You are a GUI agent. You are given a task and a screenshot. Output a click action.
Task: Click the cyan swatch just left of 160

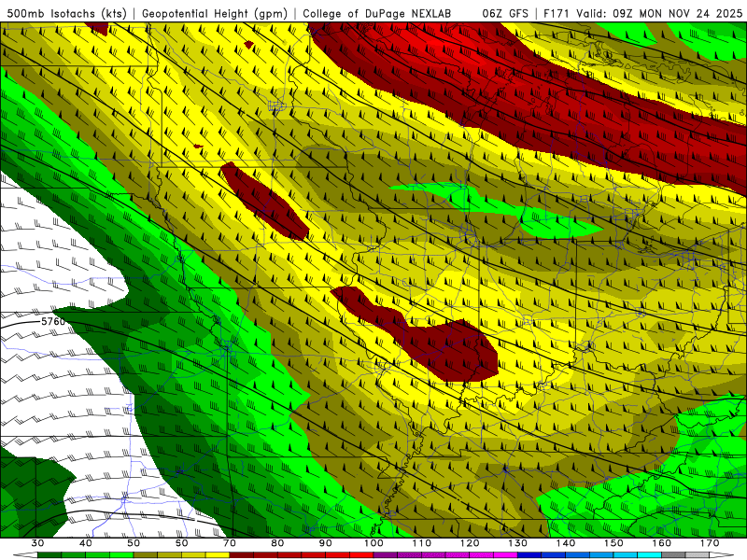point(649,555)
